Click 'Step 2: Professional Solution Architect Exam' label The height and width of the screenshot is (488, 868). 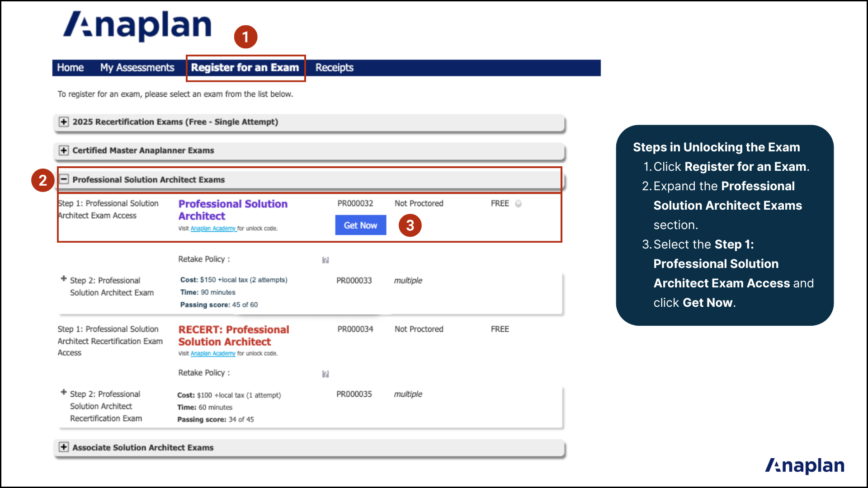point(112,287)
